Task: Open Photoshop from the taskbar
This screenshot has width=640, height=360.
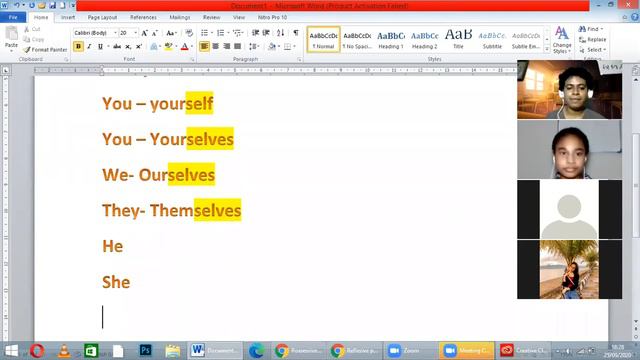Action: [145, 351]
